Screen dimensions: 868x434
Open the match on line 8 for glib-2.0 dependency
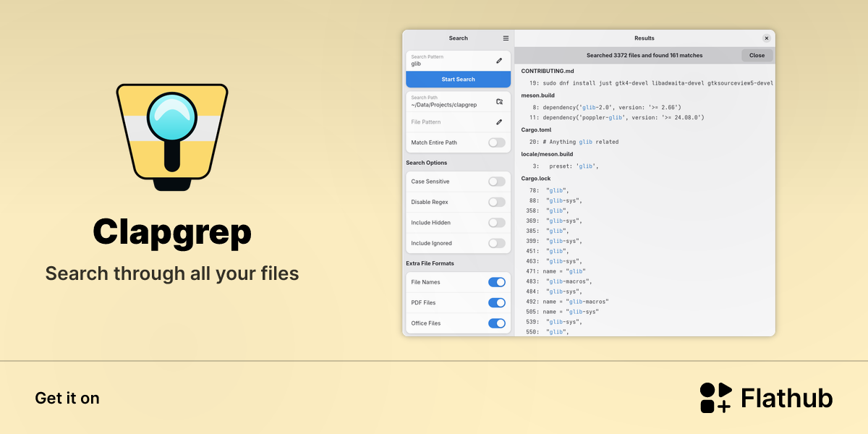tap(606, 107)
